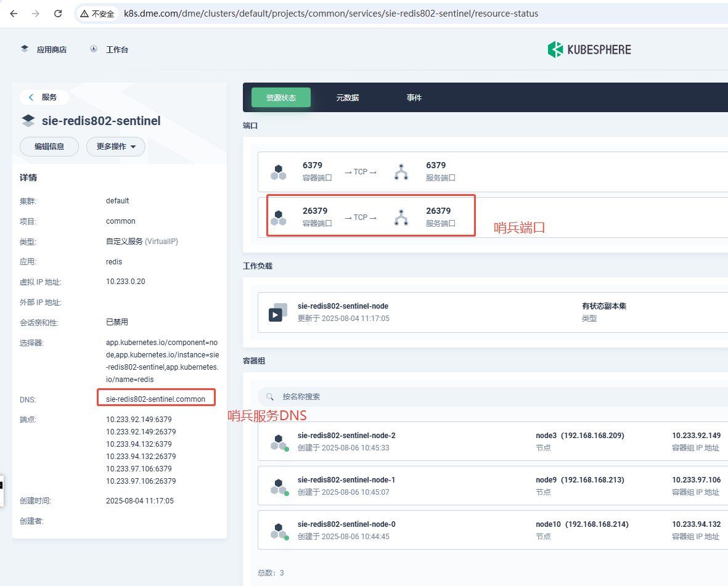
Task: Switch to the 元数据 tab
Action: pyautogui.click(x=347, y=98)
